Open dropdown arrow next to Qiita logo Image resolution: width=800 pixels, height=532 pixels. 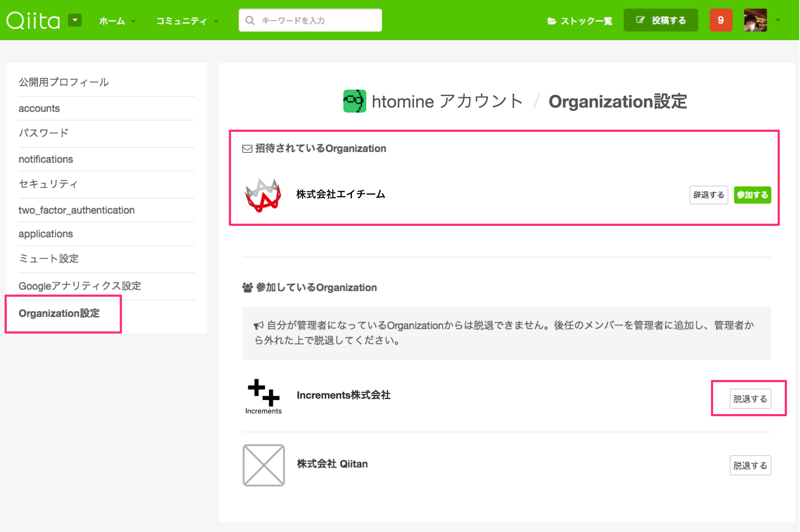click(x=75, y=20)
